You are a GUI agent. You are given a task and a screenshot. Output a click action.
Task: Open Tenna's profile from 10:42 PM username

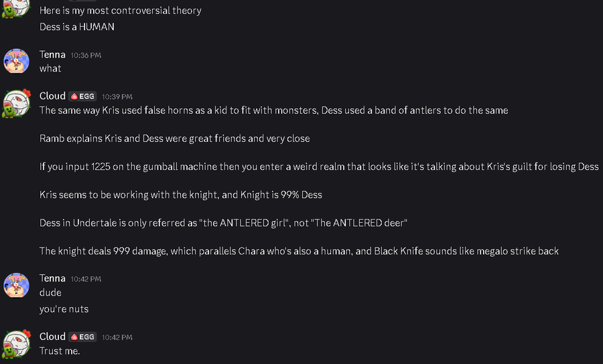[52, 278]
